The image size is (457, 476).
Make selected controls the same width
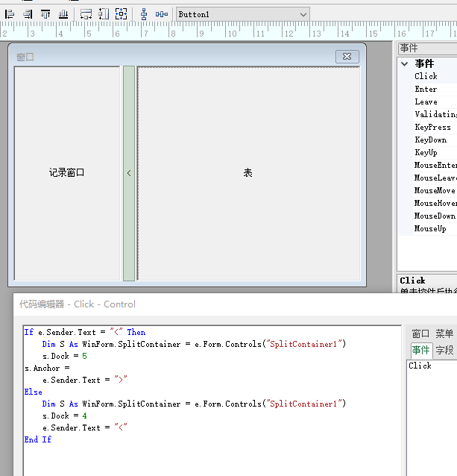(x=86, y=14)
